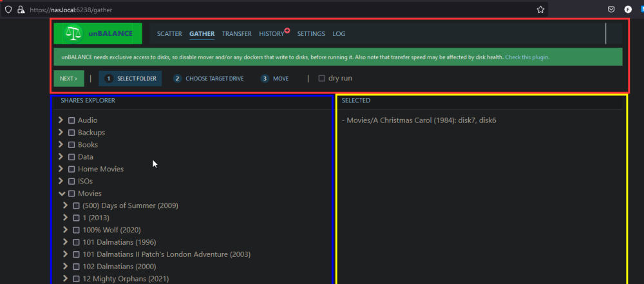Click the '102 Dalmatians (2000)' label
This screenshot has width=644, height=284.
click(119, 267)
